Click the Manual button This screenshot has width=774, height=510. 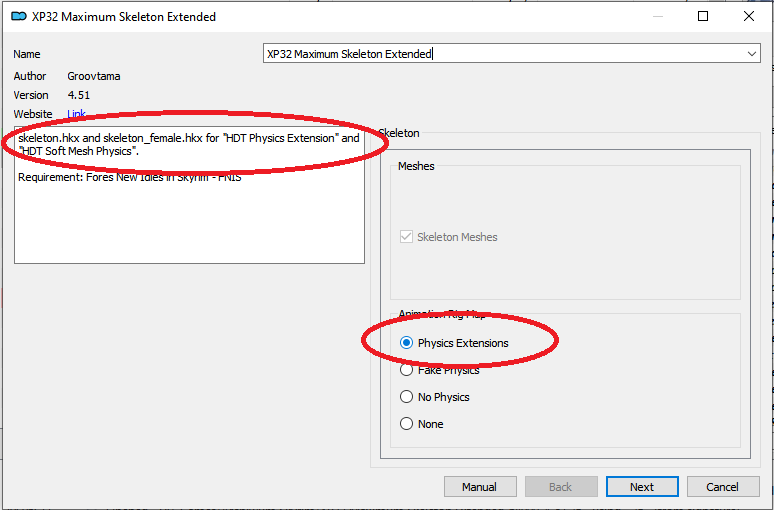click(480, 487)
